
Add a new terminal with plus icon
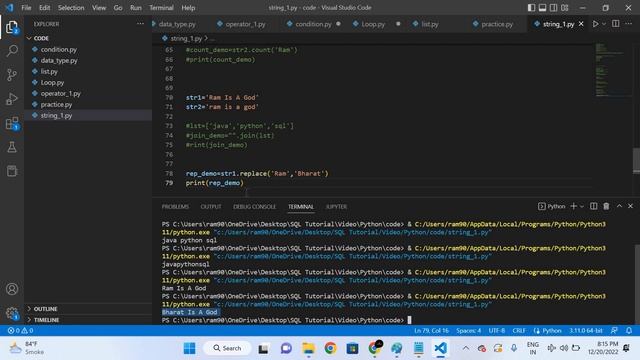click(573, 207)
